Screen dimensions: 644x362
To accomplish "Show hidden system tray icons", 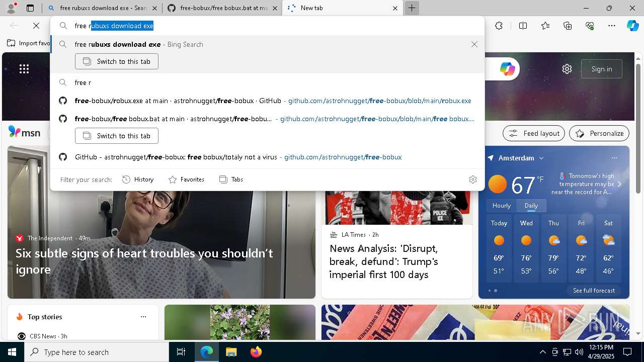I will 542,352.
